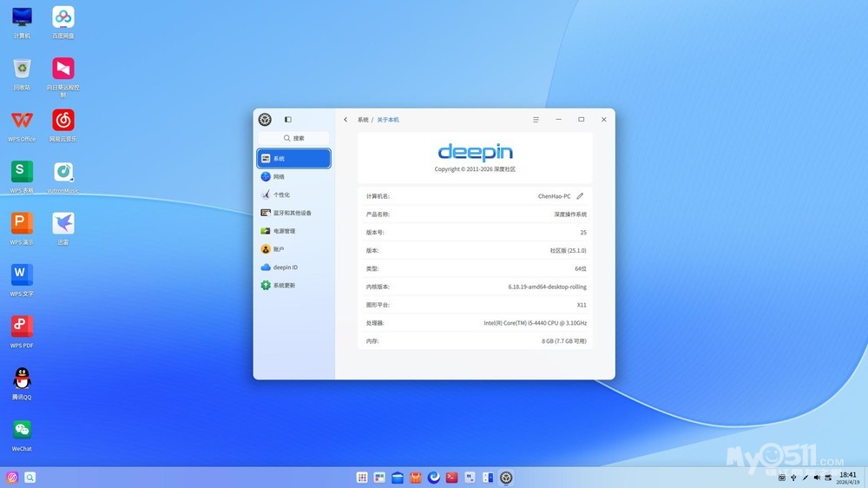
Task: Open the launcher grid icon in the dock
Action: (x=362, y=478)
